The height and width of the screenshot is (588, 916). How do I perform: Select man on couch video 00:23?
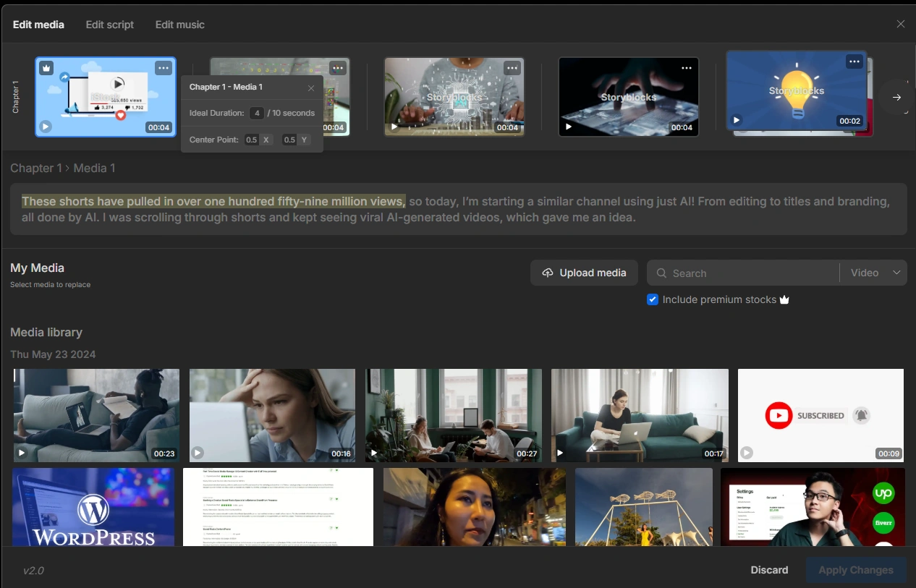click(x=96, y=415)
